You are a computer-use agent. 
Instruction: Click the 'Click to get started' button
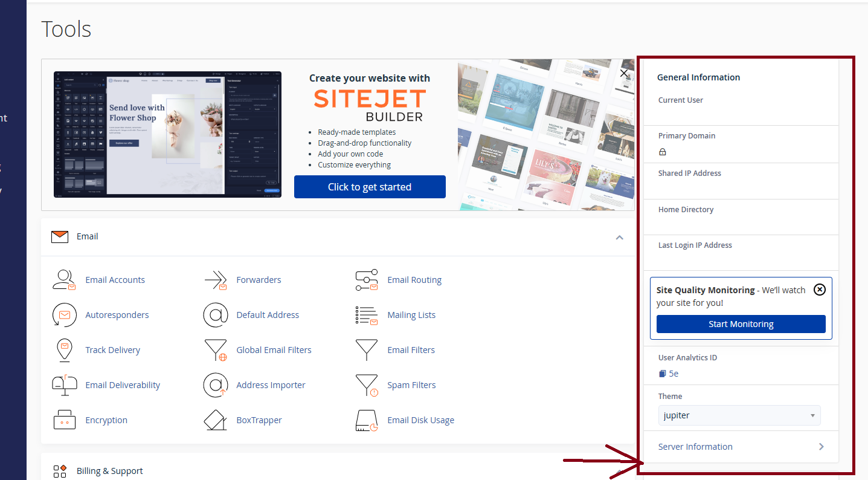(x=370, y=187)
